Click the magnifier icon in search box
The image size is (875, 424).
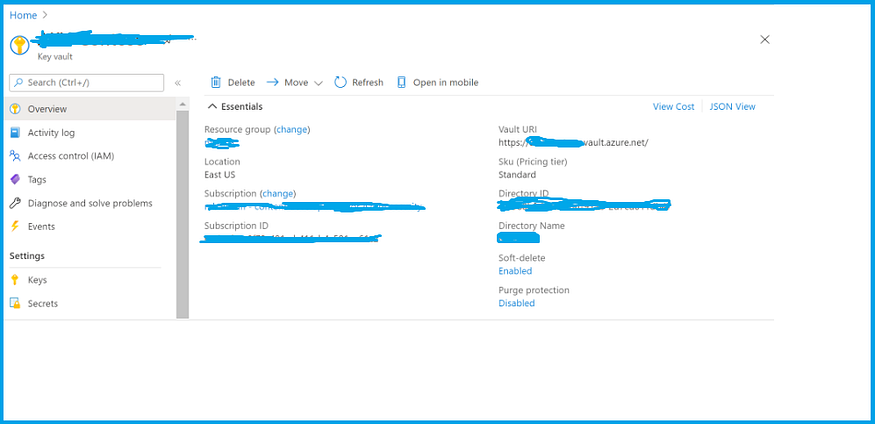point(20,83)
